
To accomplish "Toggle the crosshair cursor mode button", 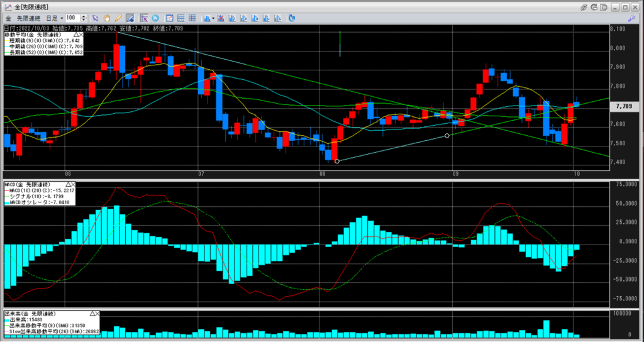I will (144, 18).
